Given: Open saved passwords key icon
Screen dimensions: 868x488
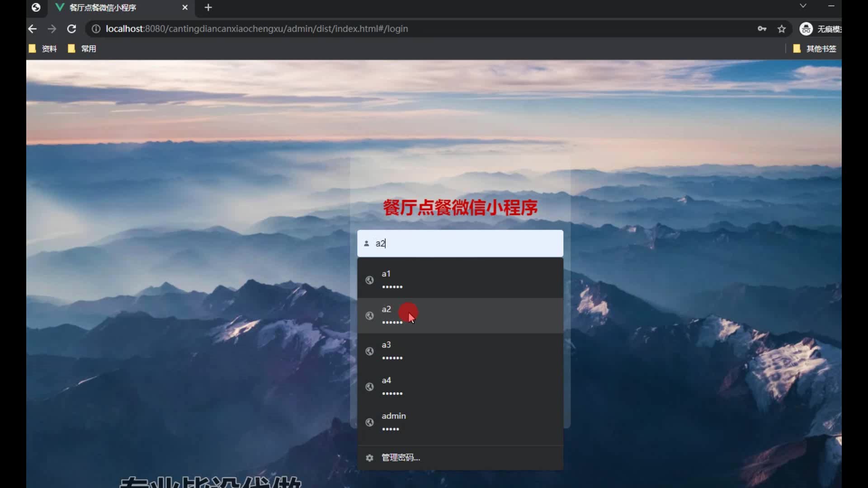Looking at the screenshot, I should click(x=762, y=29).
